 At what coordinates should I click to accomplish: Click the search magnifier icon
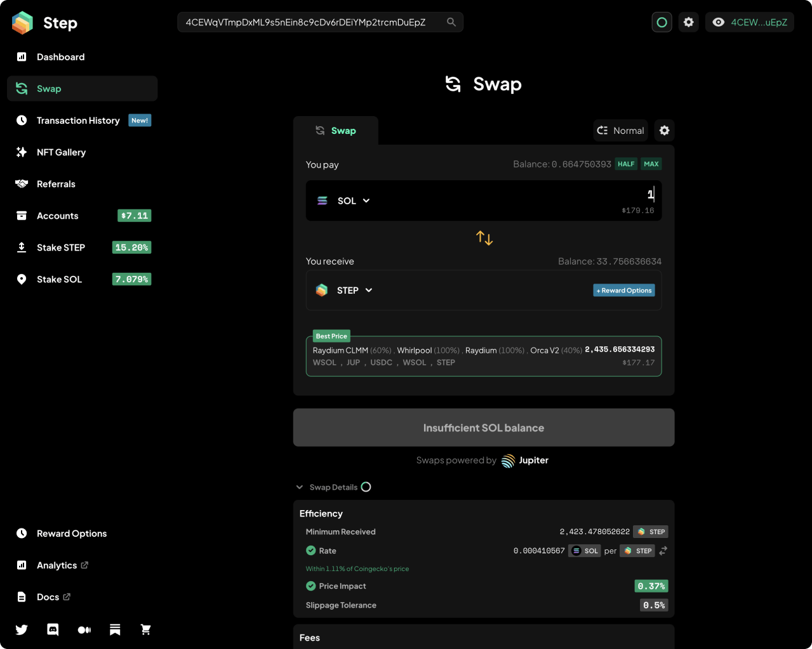pyautogui.click(x=451, y=22)
